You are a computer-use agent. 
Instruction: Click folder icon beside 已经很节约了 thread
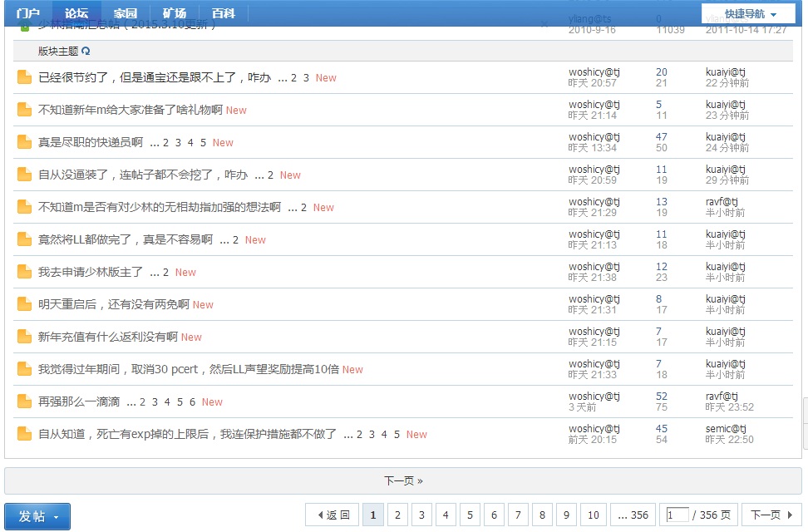(x=24, y=77)
